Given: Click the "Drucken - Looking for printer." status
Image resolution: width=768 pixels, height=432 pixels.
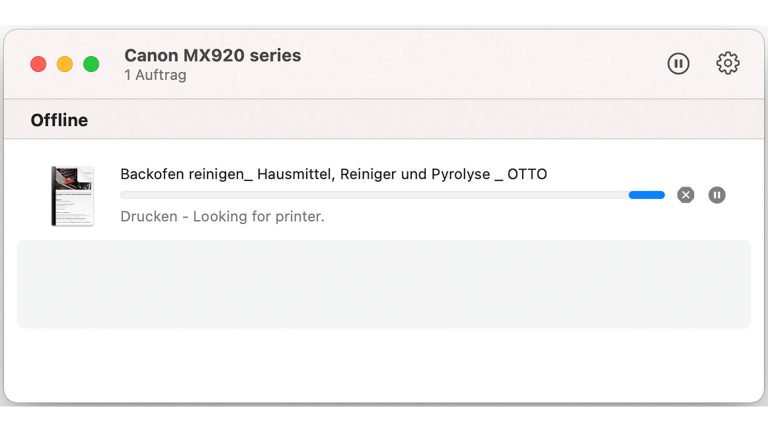Looking at the screenshot, I should click(x=222, y=216).
